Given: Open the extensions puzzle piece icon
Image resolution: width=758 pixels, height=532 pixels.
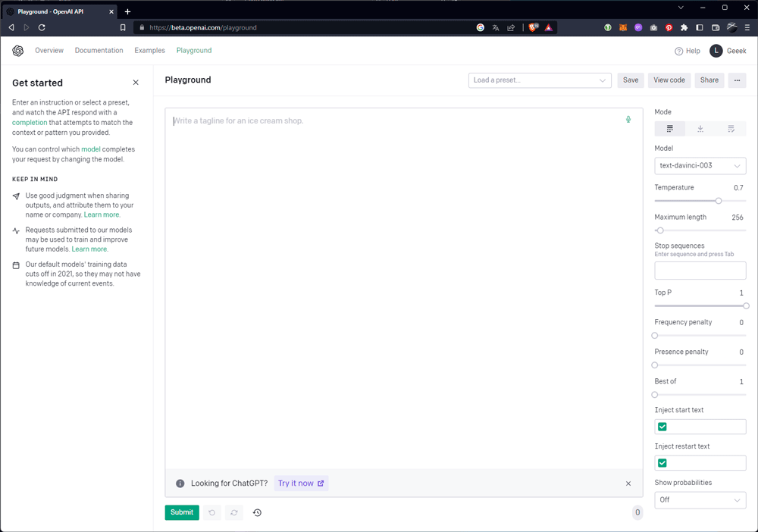Looking at the screenshot, I should 684,27.
